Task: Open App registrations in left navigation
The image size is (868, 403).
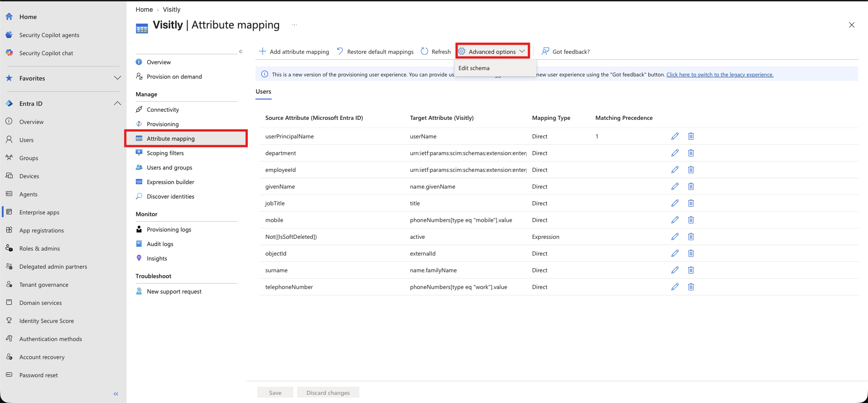Action: (x=42, y=230)
